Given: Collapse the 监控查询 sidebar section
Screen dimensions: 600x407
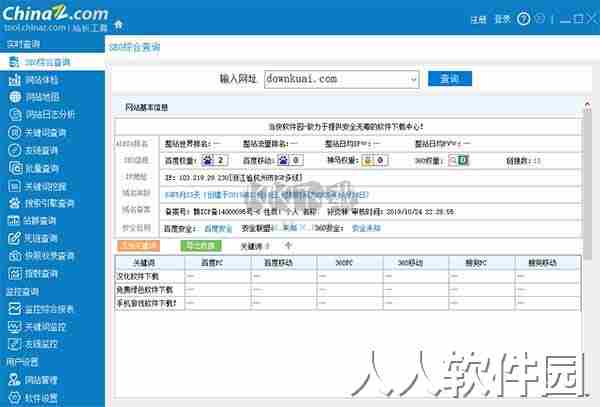Looking at the screenshot, I should tap(23, 292).
